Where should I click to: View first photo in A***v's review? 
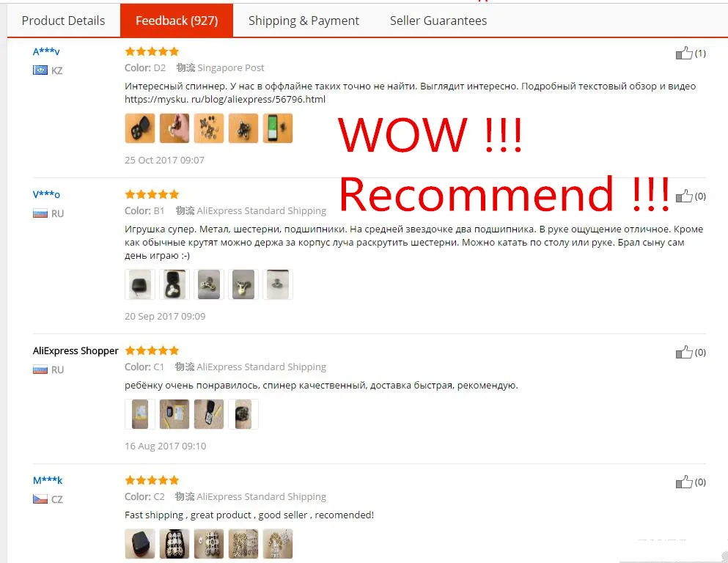(x=140, y=128)
